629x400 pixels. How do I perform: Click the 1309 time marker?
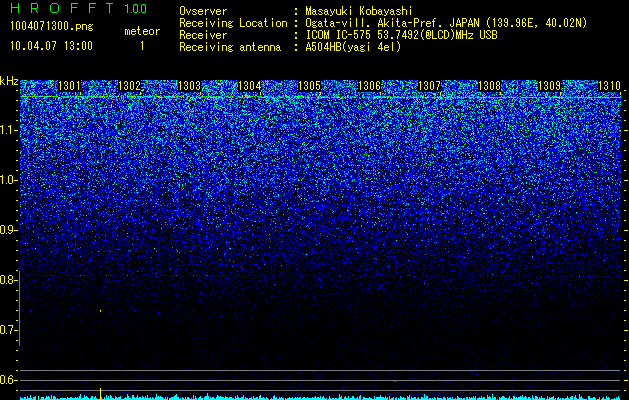[550, 86]
